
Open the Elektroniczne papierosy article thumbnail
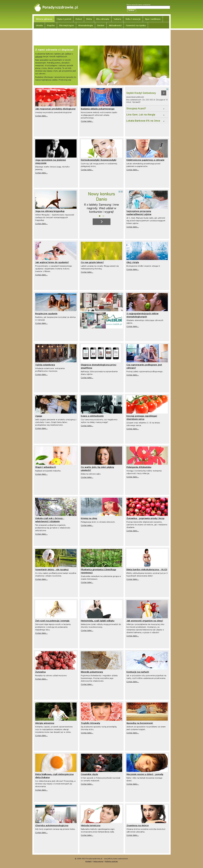point(147,148)
